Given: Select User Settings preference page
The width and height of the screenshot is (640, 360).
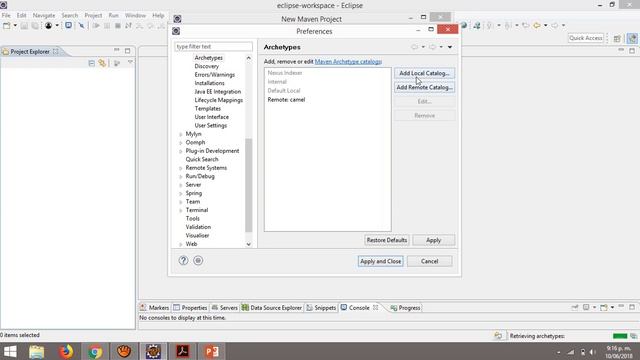Looking at the screenshot, I should pyautogui.click(x=211, y=126).
